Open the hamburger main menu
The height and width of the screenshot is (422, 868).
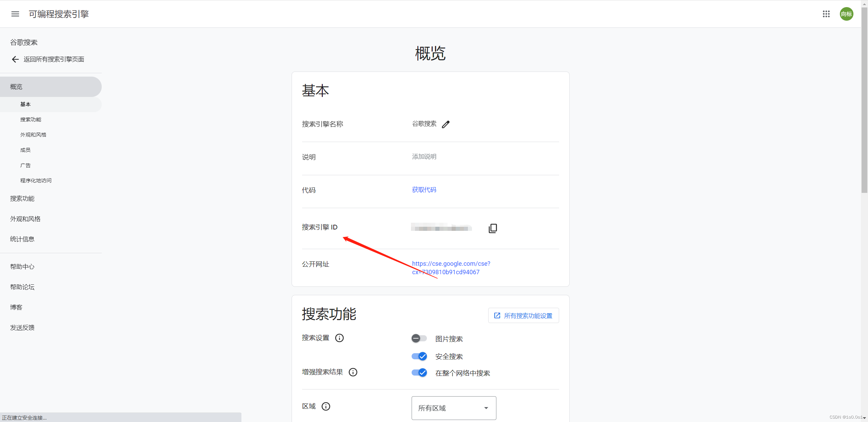coord(15,14)
